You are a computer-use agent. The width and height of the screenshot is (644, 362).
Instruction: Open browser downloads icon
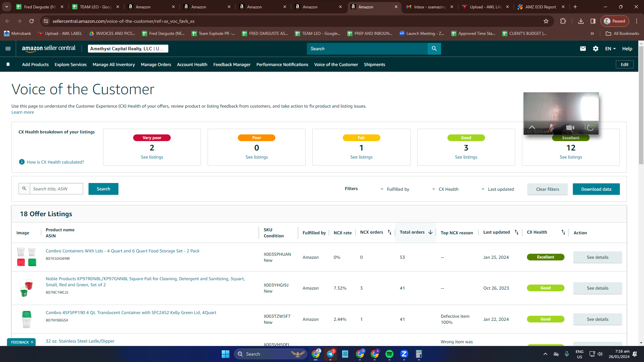pyautogui.click(x=581, y=21)
